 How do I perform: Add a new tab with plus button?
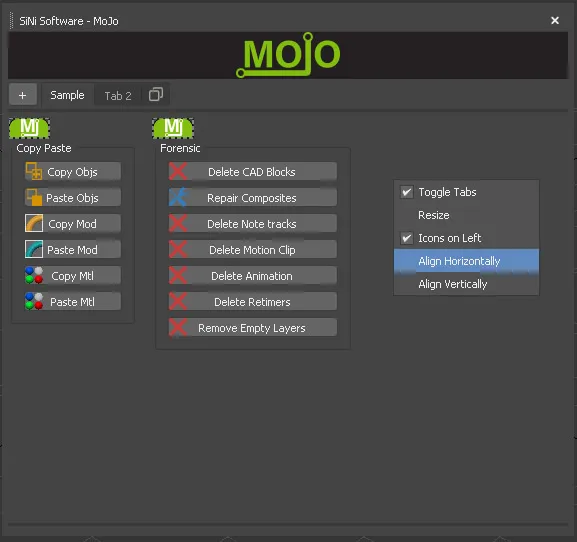(23, 95)
